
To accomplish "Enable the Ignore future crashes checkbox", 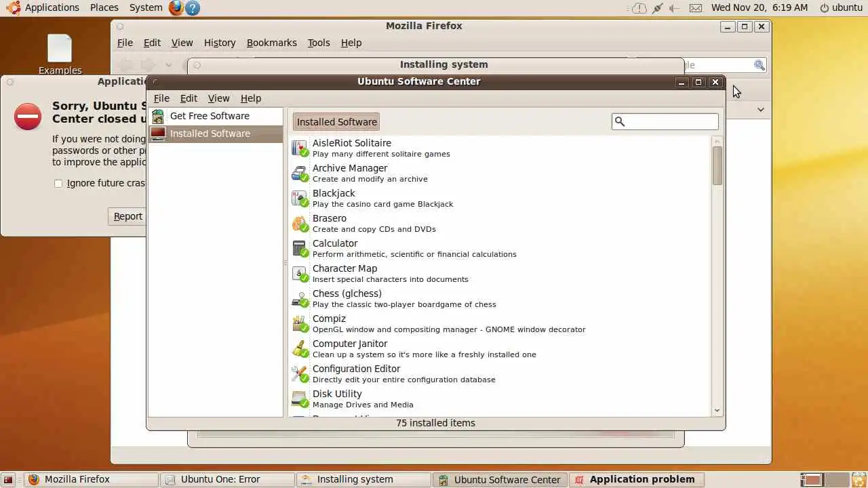I will (58, 183).
